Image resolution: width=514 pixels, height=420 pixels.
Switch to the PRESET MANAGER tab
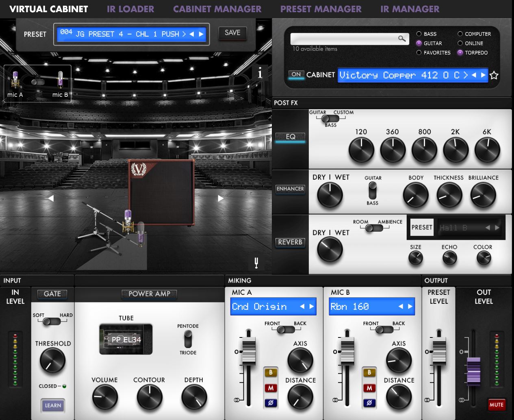[321, 9]
